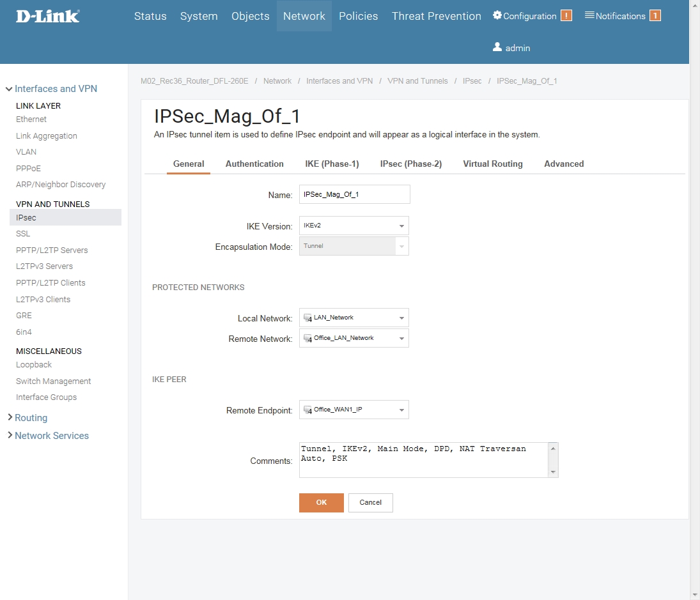Open the 6in4 sidebar link
The height and width of the screenshot is (600, 700).
point(24,332)
